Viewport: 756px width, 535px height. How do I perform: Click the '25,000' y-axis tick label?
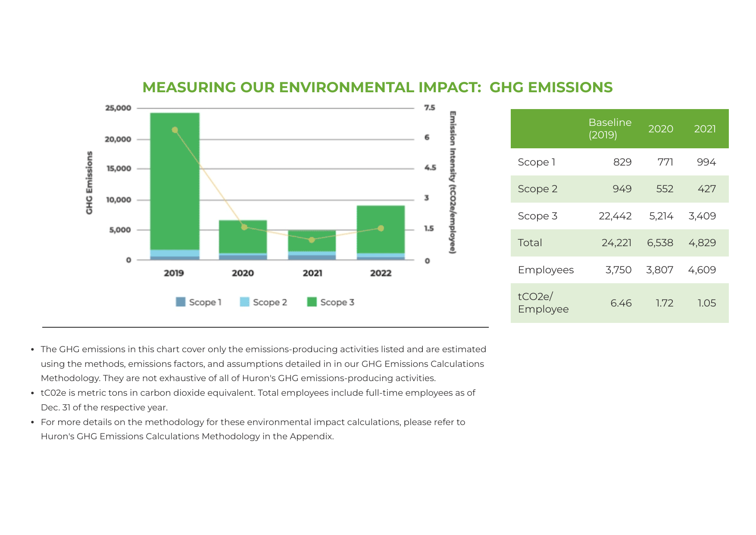(118, 108)
